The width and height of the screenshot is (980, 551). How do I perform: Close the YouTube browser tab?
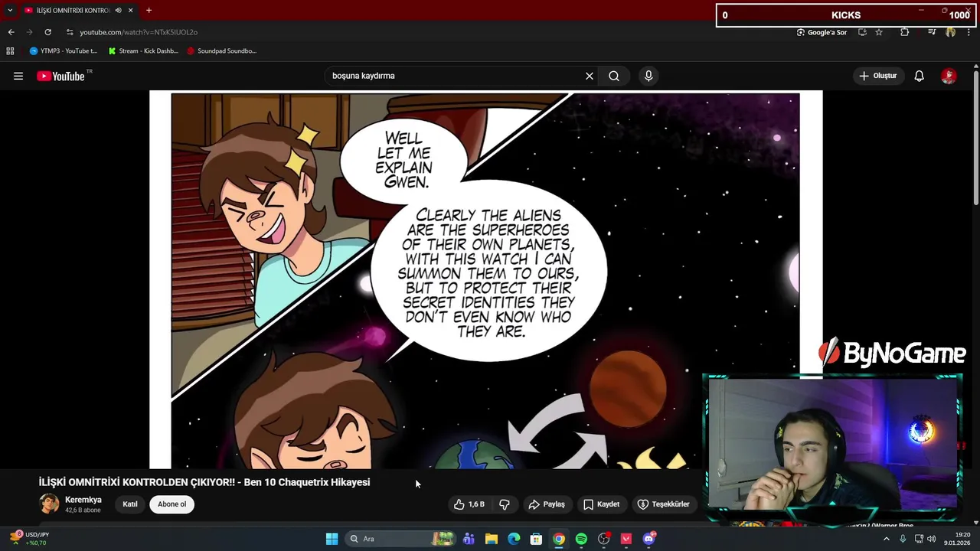pos(130,11)
